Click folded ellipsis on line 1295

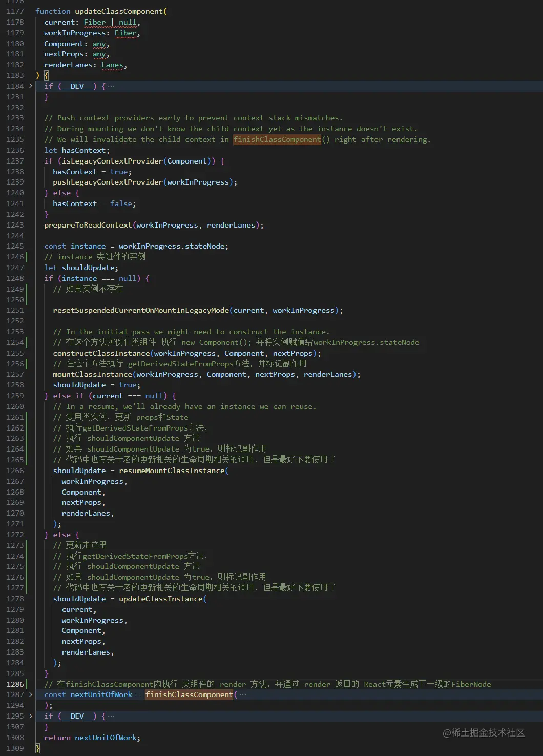(x=111, y=716)
